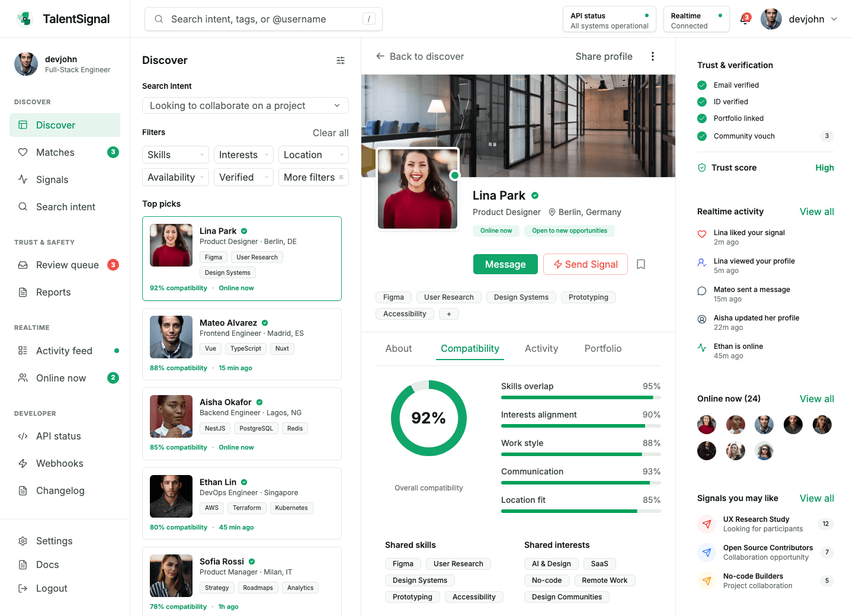Select the Compatibility tab
853x616 pixels.
470,348
